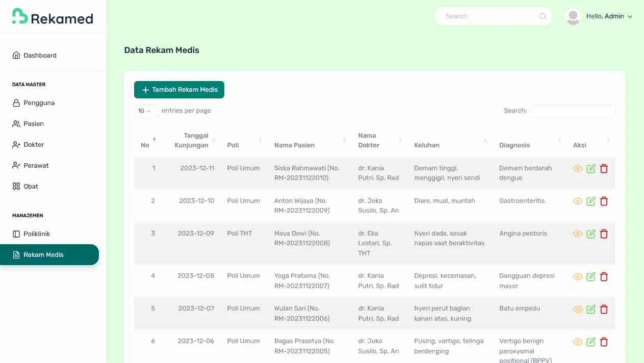View Anton Wijaya's record details
Image resolution: width=644 pixels, height=363 pixels.
[x=578, y=201]
